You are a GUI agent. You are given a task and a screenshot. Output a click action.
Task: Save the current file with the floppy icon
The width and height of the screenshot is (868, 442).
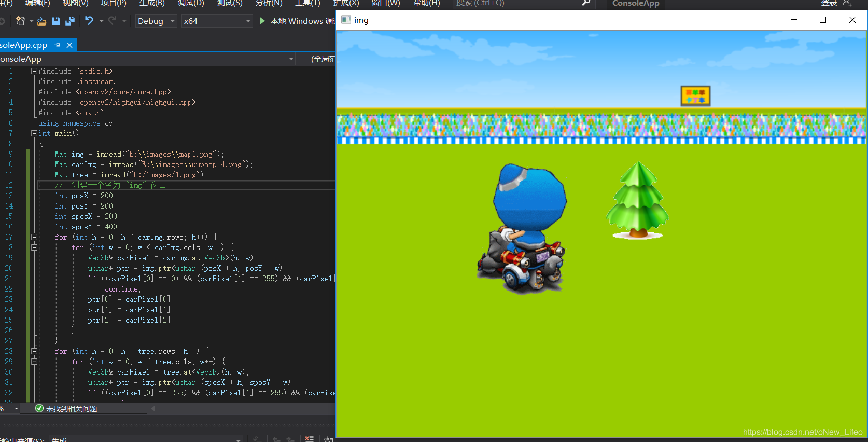pos(56,21)
